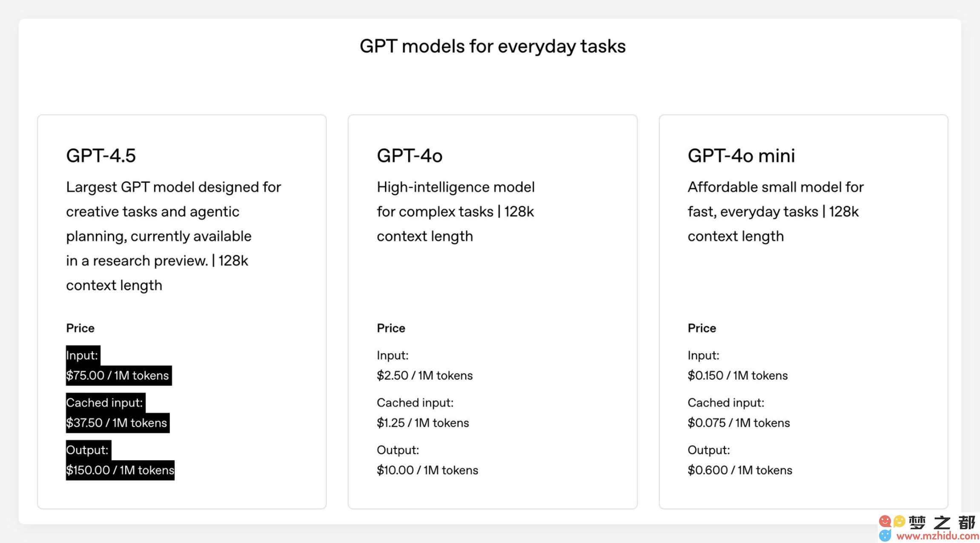
Task: Click the red smiley icon in the watermark
Action: pyautogui.click(x=885, y=521)
